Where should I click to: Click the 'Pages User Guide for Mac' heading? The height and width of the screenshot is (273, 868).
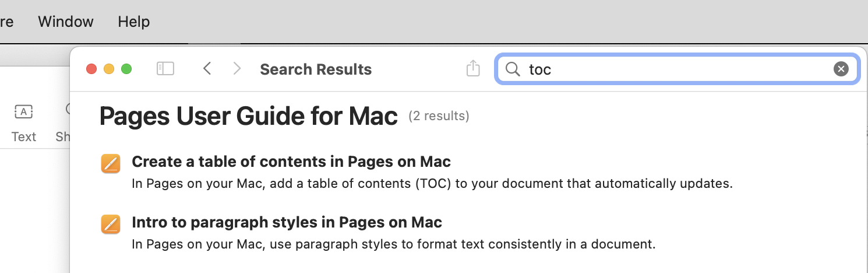coord(249,116)
